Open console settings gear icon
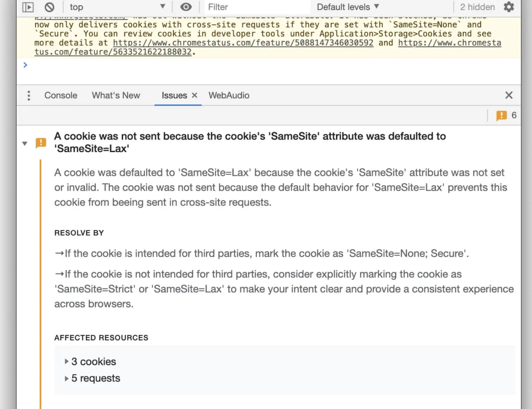The image size is (532, 409). click(509, 7)
